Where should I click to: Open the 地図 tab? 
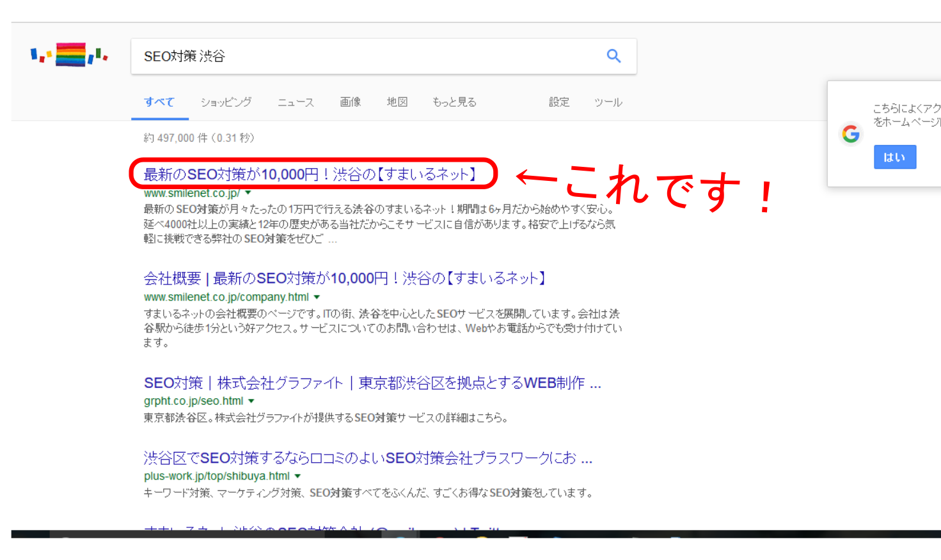(x=397, y=102)
